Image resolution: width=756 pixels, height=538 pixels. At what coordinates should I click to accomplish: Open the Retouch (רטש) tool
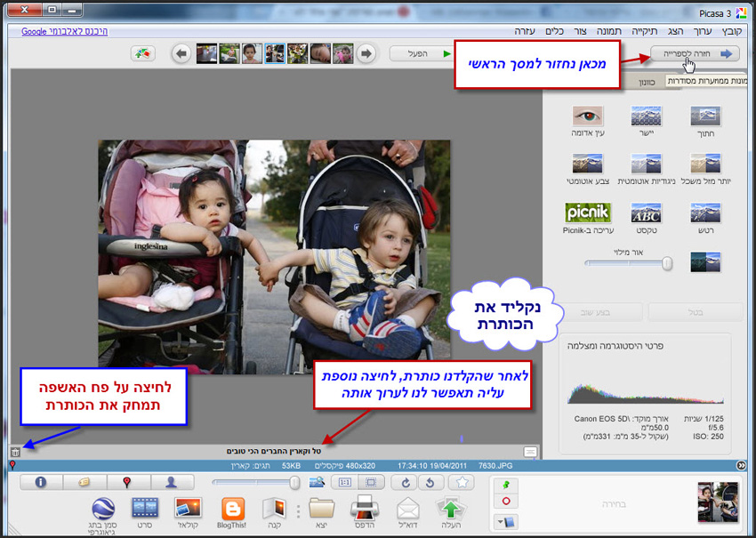tap(705, 213)
